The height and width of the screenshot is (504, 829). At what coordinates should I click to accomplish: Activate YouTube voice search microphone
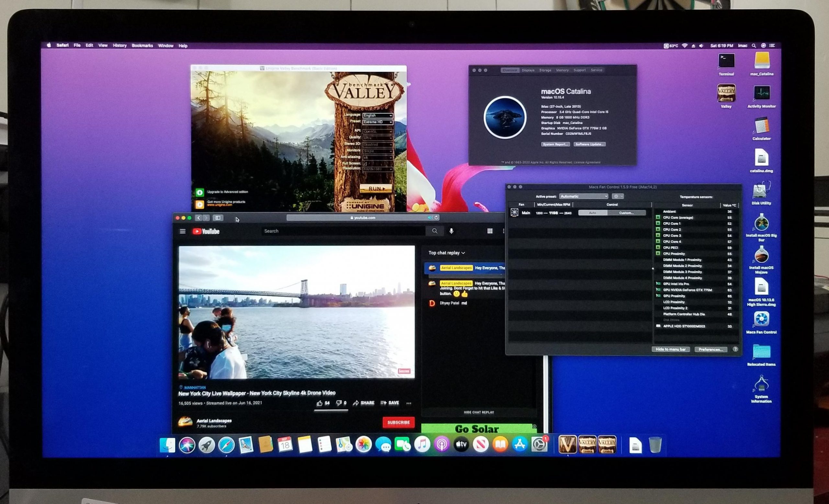pos(451,231)
